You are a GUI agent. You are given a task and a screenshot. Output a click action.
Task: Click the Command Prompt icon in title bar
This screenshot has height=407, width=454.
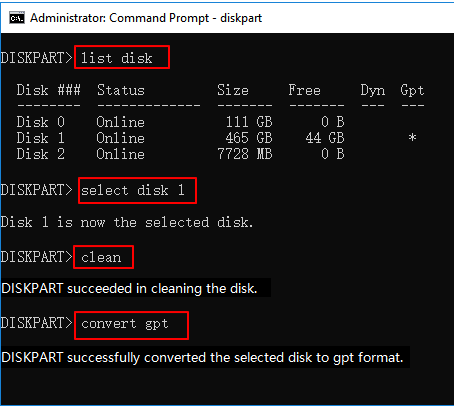pos(17,18)
